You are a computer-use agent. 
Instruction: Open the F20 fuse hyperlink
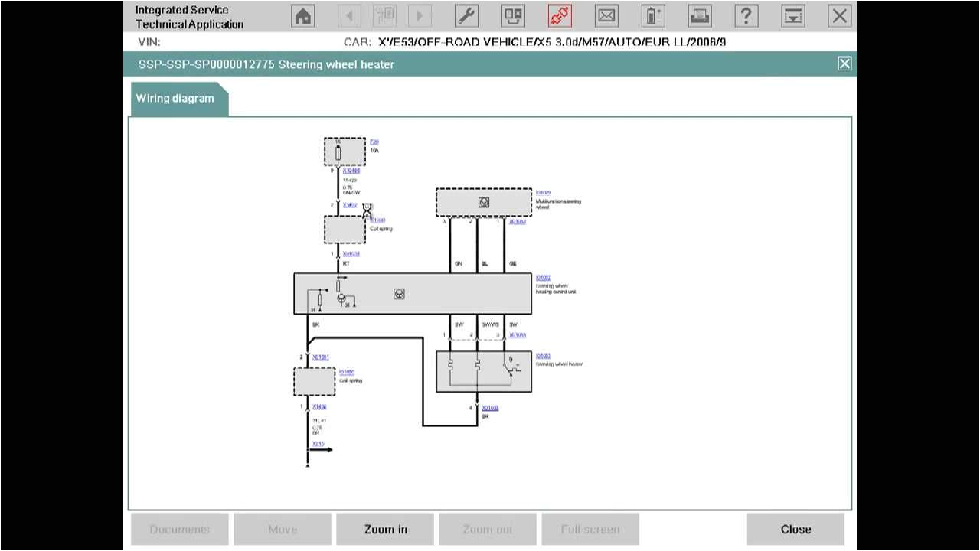(374, 142)
